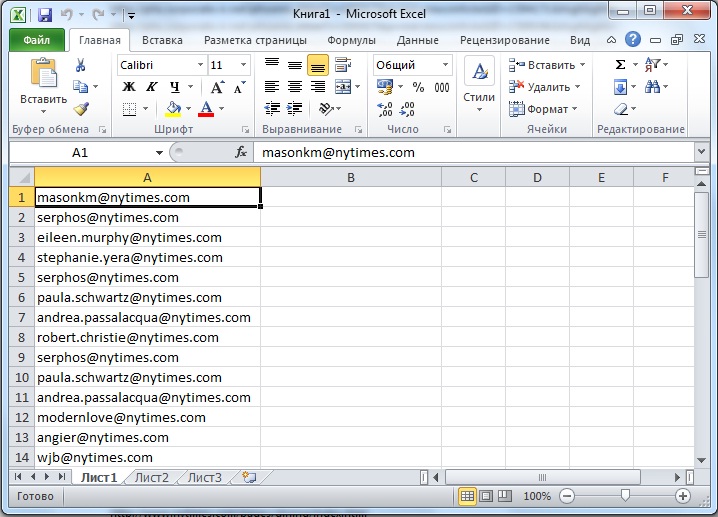Screen dimensions: 718x517
Task: Click the AutoSum sigma icon
Action: (620, 65)
